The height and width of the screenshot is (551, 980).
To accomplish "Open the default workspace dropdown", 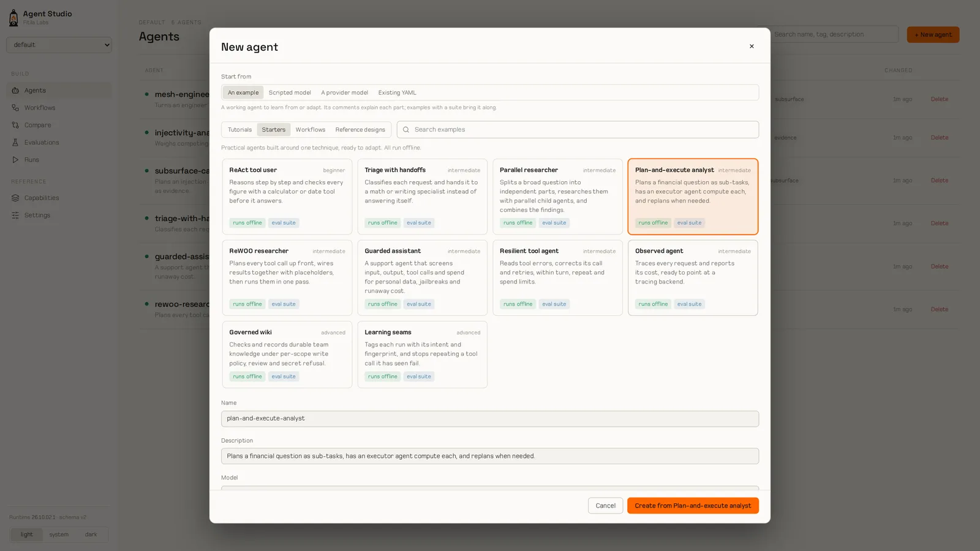I will [59, 45].
